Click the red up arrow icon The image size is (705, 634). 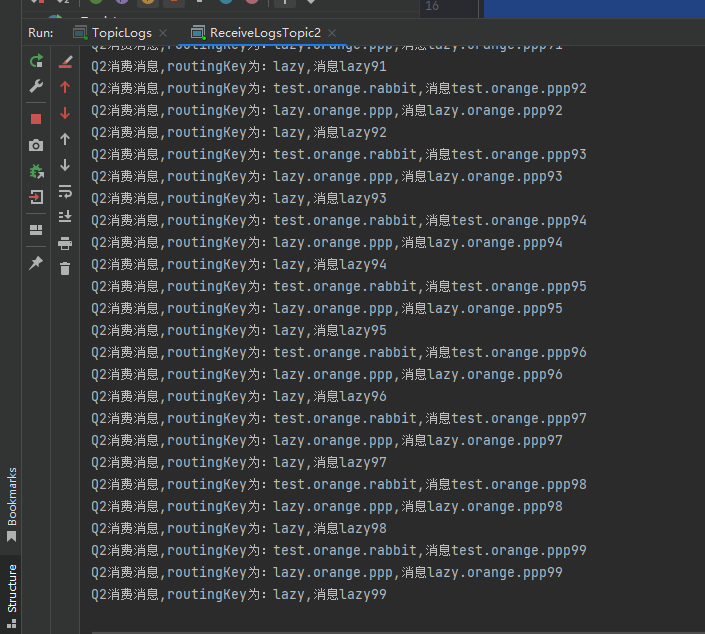click(x=65, y=87)
